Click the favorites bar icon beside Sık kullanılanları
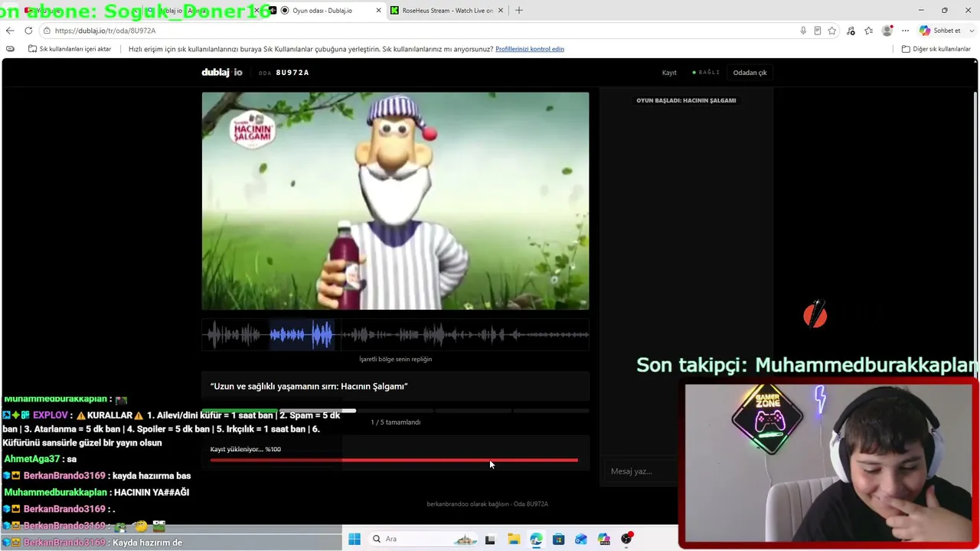The height and width of the screenshot is (551, 980). (10, 49)
